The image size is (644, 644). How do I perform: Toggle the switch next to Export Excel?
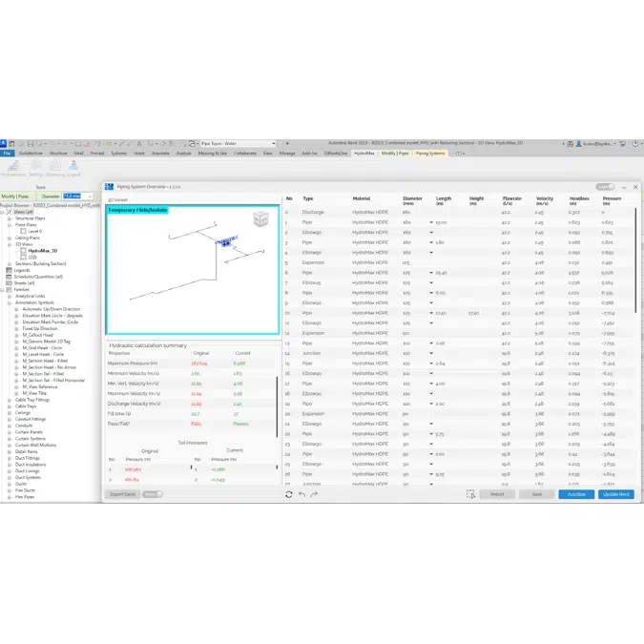click(153, 494)
